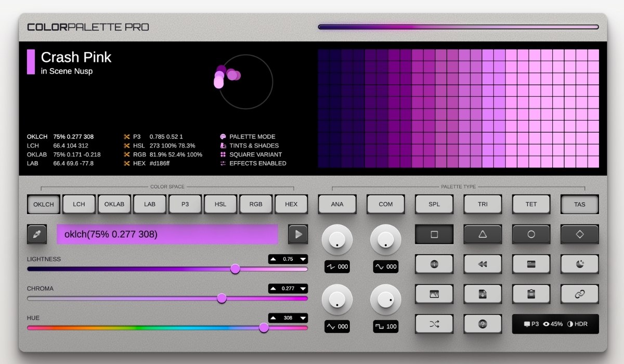Decrease Lightness value with down arrow

pyautogui.click(x=303, y=259)
